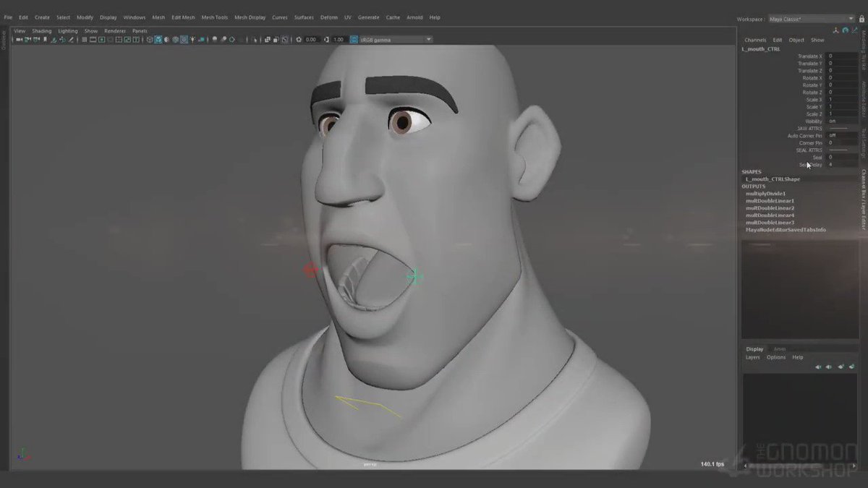Toggle isolate select icon
The width and height of the screenshot is (868, 488).
[255, 39]
